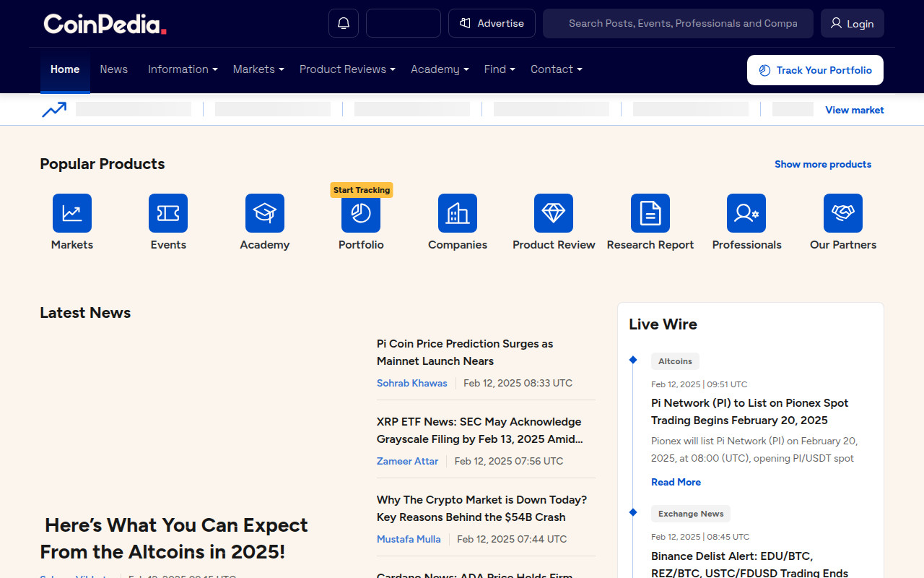Select the Home tab
Image resolution: width=924 pixels, height=578 pixels.
[65, 69]
